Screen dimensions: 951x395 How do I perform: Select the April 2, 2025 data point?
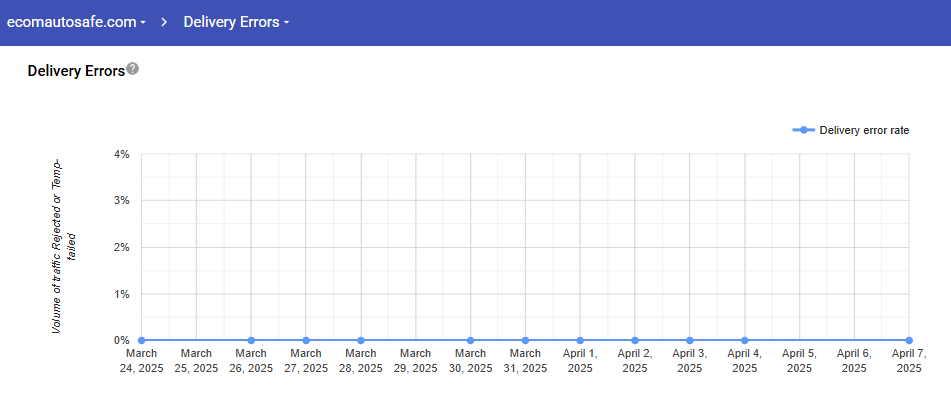pyautogui.click(x=634, y=340)
